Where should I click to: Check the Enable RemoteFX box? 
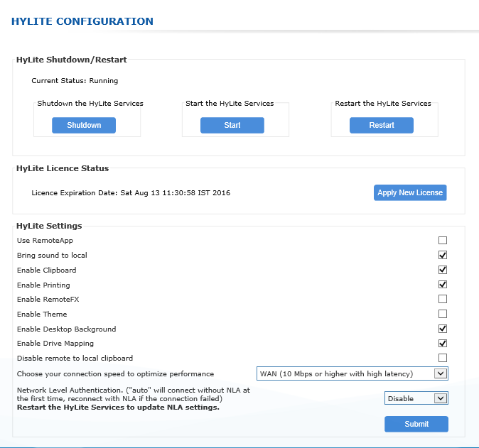[443, 299]
